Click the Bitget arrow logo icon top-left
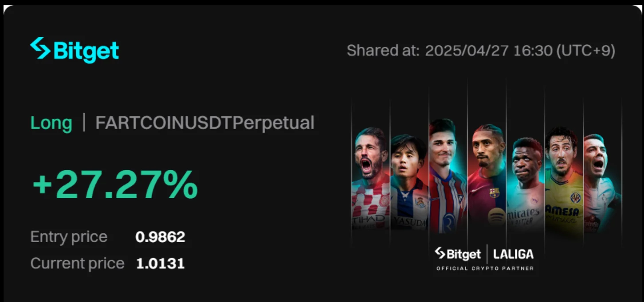This screenshot has height=302, width=644. 40,48
